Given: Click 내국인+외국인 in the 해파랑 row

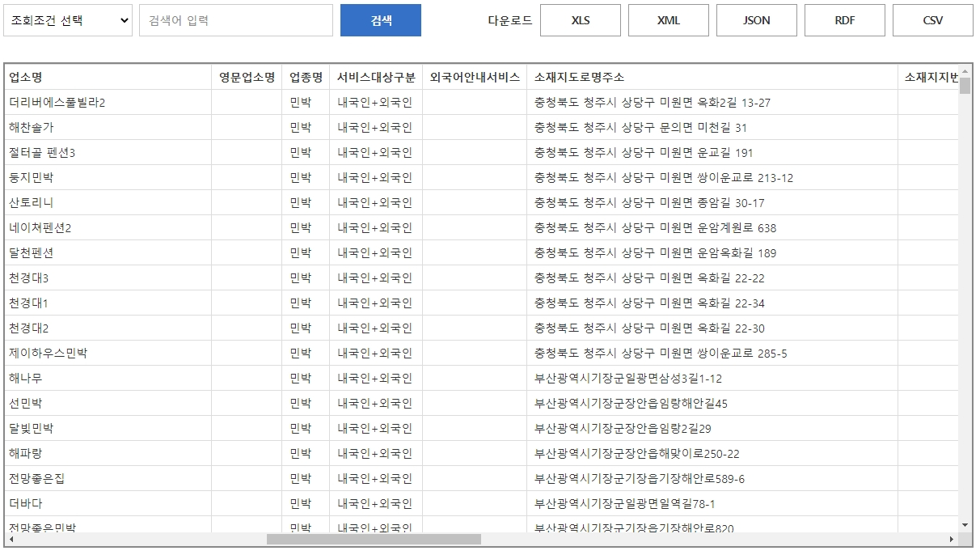Looking at the screenshot, I should (x=375, y=453).
